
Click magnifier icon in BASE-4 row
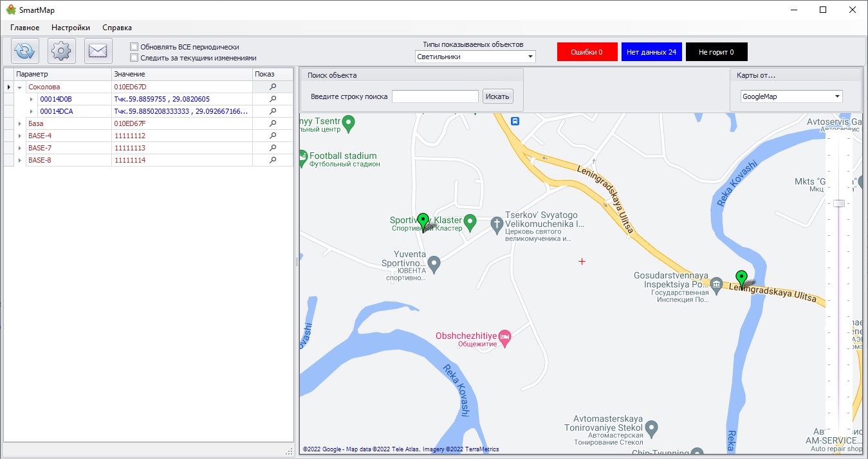coord(273,136)
